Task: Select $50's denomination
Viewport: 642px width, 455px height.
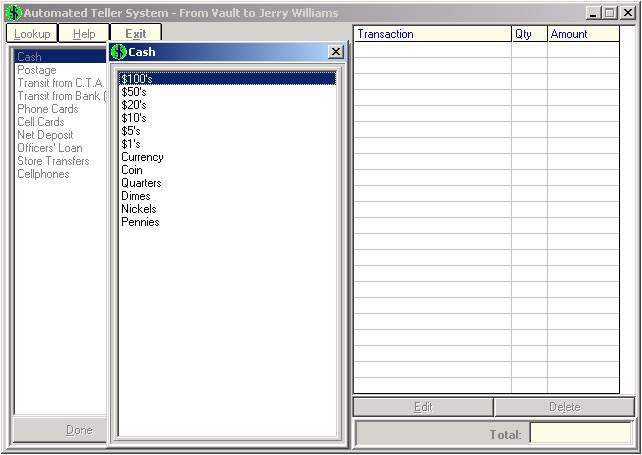Action: 133,92
